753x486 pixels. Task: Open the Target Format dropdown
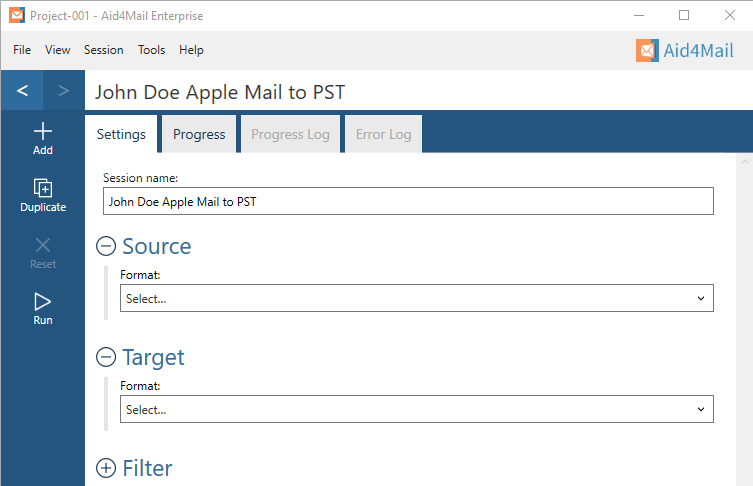click(x=416, y=409)
